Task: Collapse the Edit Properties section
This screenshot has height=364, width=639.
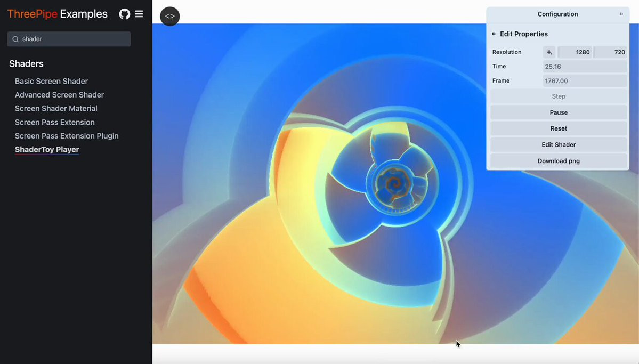Action: 494,34
